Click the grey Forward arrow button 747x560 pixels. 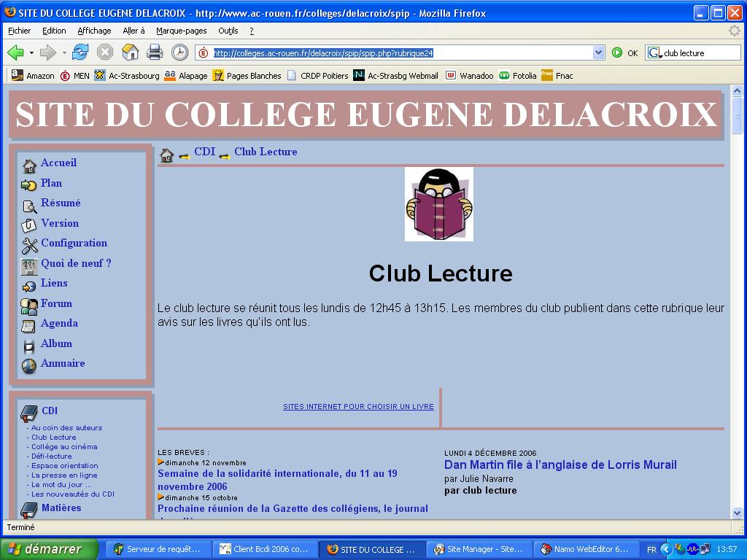point(47,52)
